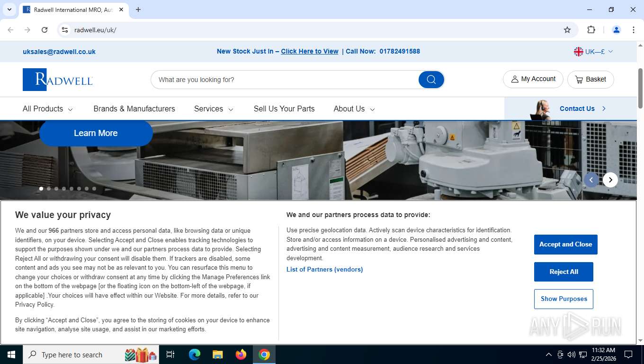Viewport: 644px width, 364px height.
Task: Launch Firefox from taskbar
Action: click(241, 355)
